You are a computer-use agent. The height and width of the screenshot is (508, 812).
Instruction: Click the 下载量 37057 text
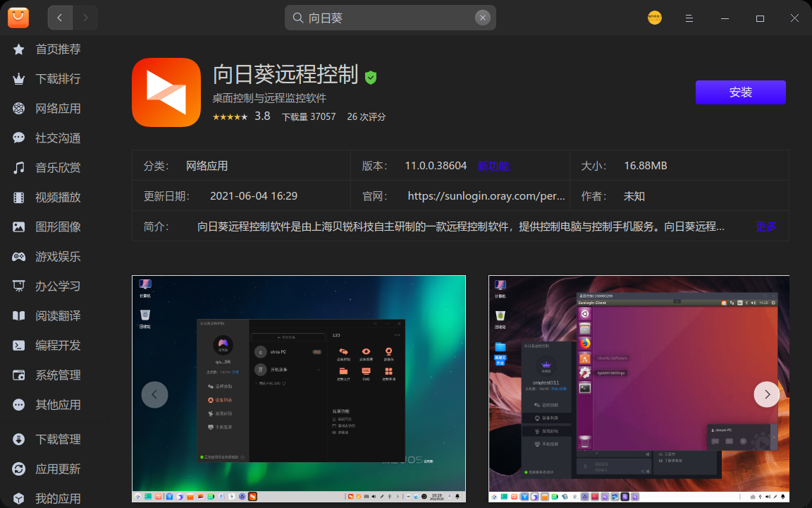pos(309,117)
